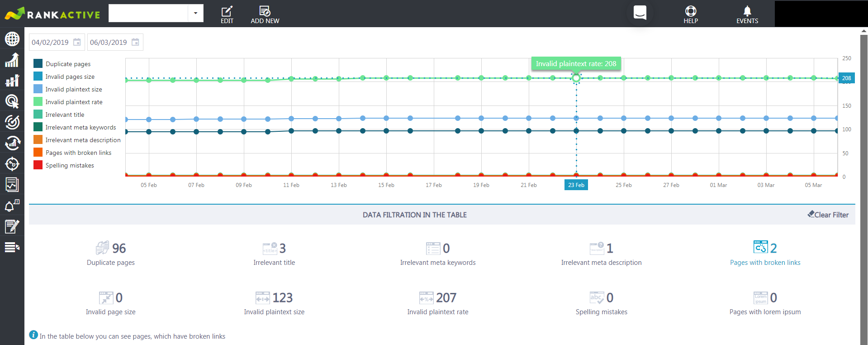Click the page scrollbar up arrow
Viewport: 868px width, 345px height.
(x=864, y=31)
